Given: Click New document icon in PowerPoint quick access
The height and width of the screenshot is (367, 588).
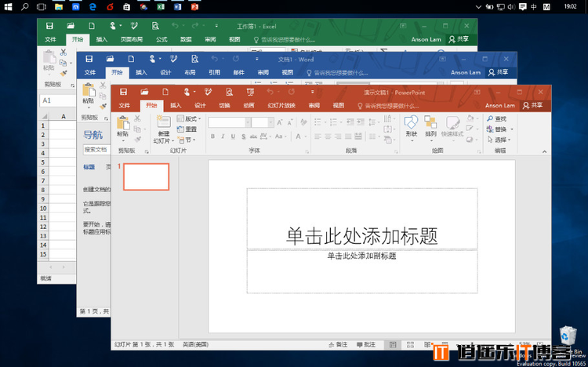Looking at the screenshot, I should click(165, 92).
